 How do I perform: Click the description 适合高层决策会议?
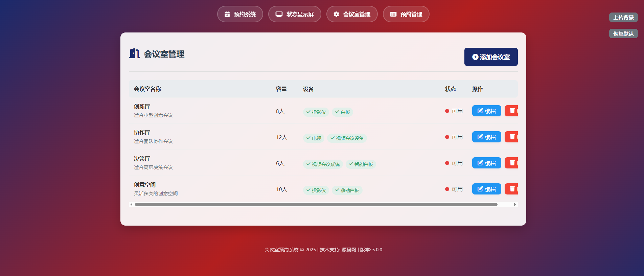[153, 167]
